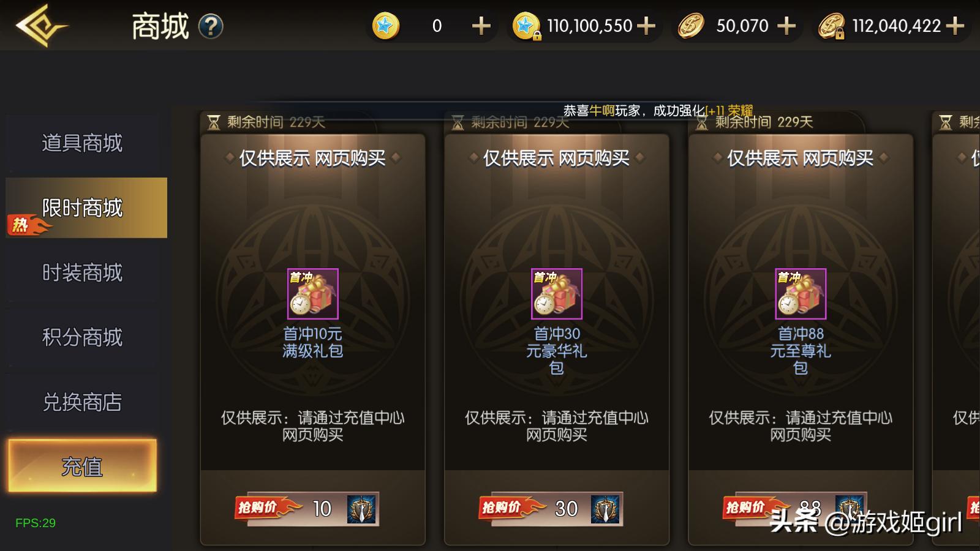Add more of the zero-balance star currency
This screenshot has width=980, height=551.
point(481,26)
